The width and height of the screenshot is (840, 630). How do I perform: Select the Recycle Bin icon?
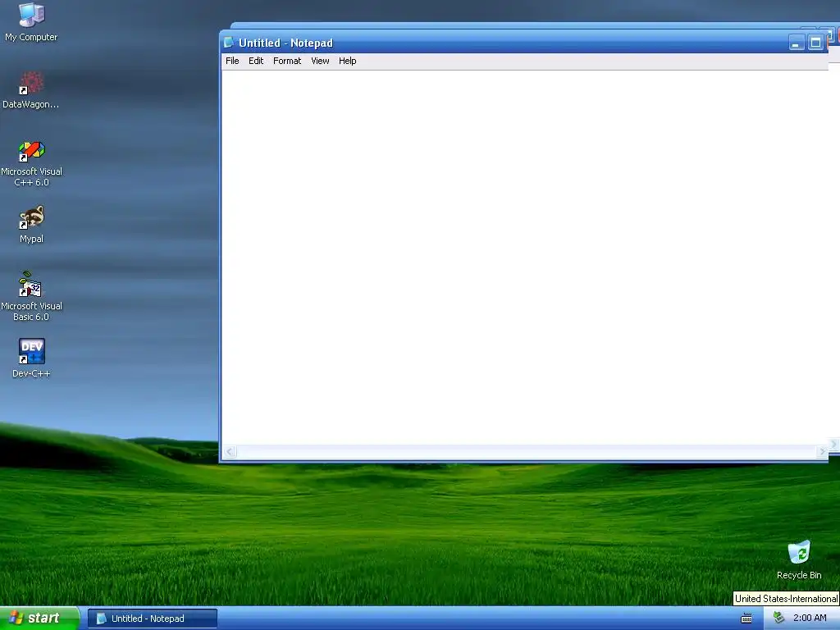coord(799,560)
